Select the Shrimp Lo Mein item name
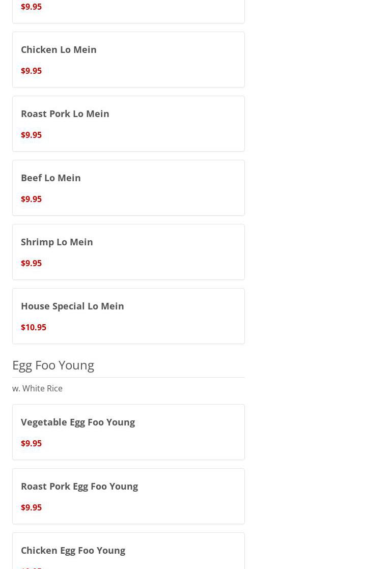This screenshot has height=569, width=392. [x=57, y=242]
